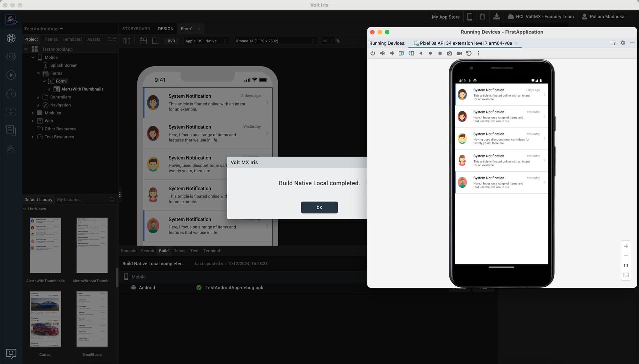The height and width of the screenshot is (364, 639).
Task: Open sidebar gear settings icon
Action: pyautogui.click(x=11, y=57)
